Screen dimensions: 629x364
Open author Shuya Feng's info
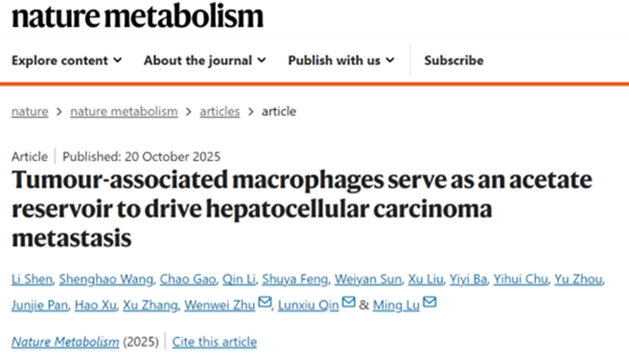(x=295, y=280)
